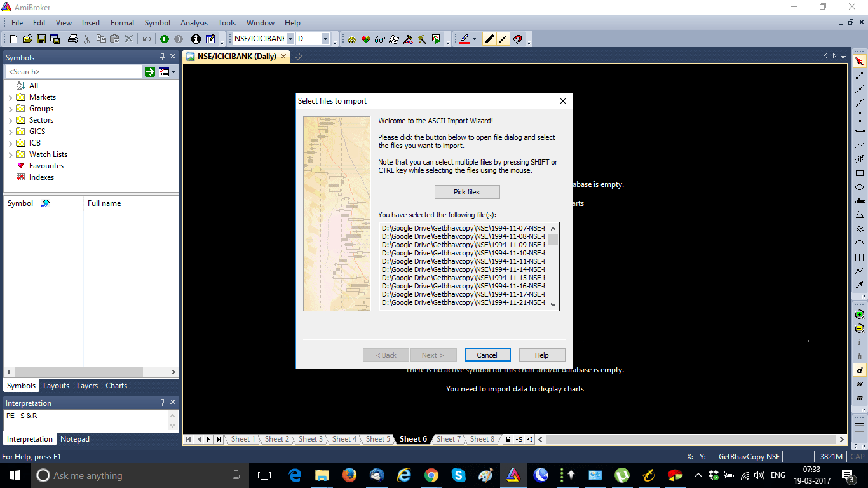
Task: Click the binoculars explore icon in toolbar
Action: [379, 39]
